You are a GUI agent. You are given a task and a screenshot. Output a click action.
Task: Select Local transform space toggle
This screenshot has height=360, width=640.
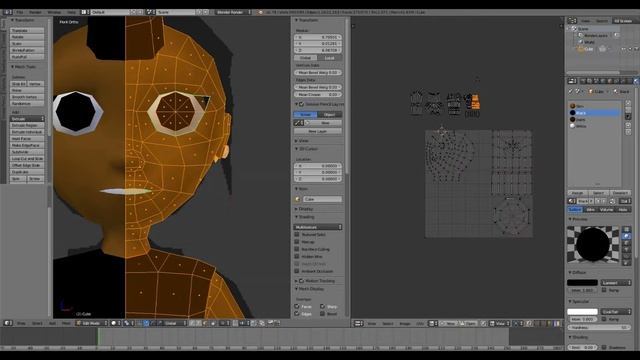(x=330, y=58)
